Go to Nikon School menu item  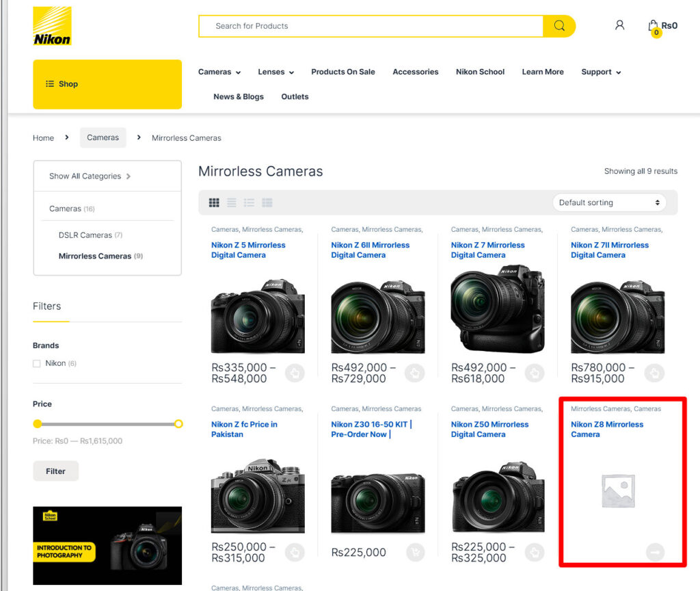(480, 72)
